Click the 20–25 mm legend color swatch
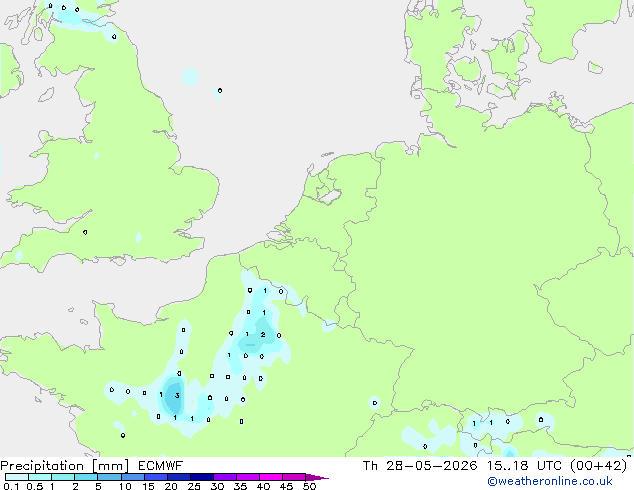This screenshot has height=490, width=634. 178,477
